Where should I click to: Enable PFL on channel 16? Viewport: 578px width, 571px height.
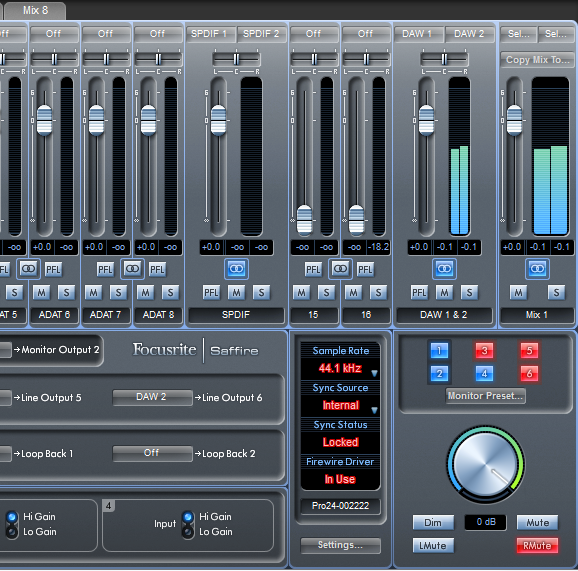pyautogui.click(x=365, y=270)
